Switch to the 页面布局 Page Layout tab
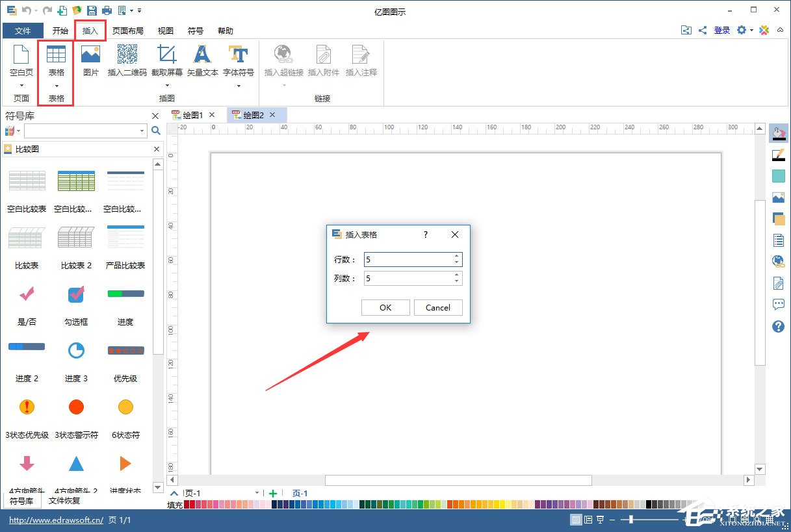Image resolution: width=791 pixels, height=532 pixels. (x=127, y=31)
